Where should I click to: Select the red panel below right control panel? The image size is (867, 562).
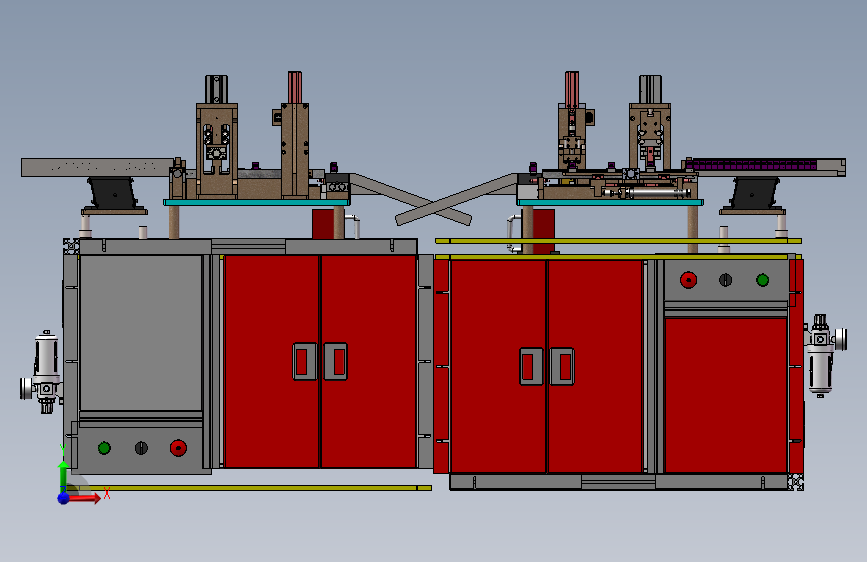click(x=725, y=395)
